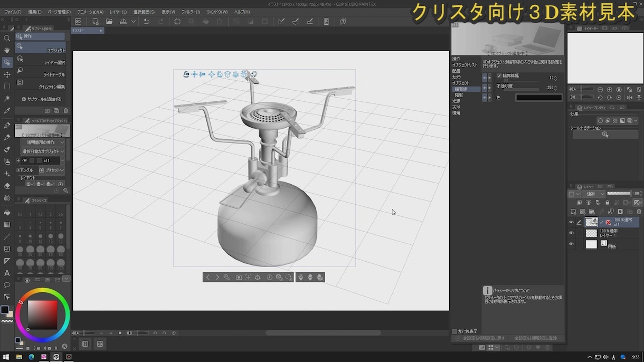
Task: Hide the 用紙 paper layer eye
Action: [571, 244]
